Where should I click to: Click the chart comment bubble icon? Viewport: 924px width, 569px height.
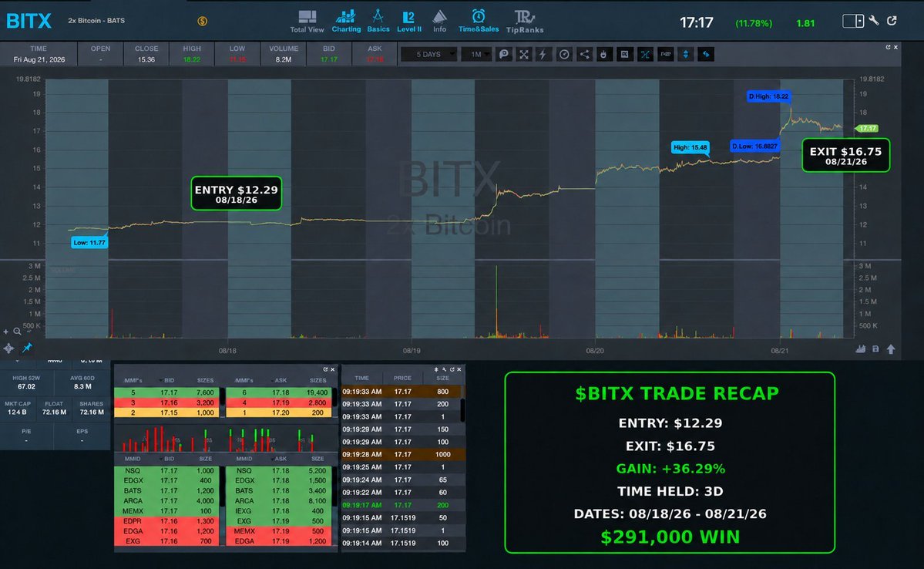[504, 54]
